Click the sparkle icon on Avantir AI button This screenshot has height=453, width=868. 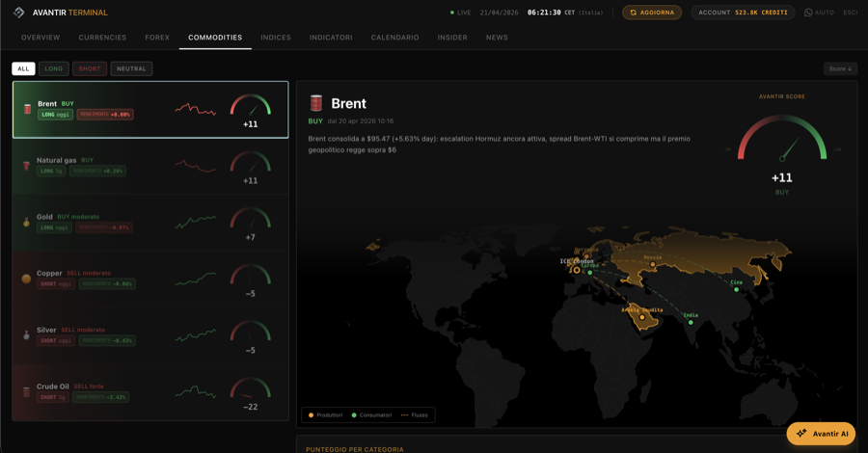tap(801, 434)
